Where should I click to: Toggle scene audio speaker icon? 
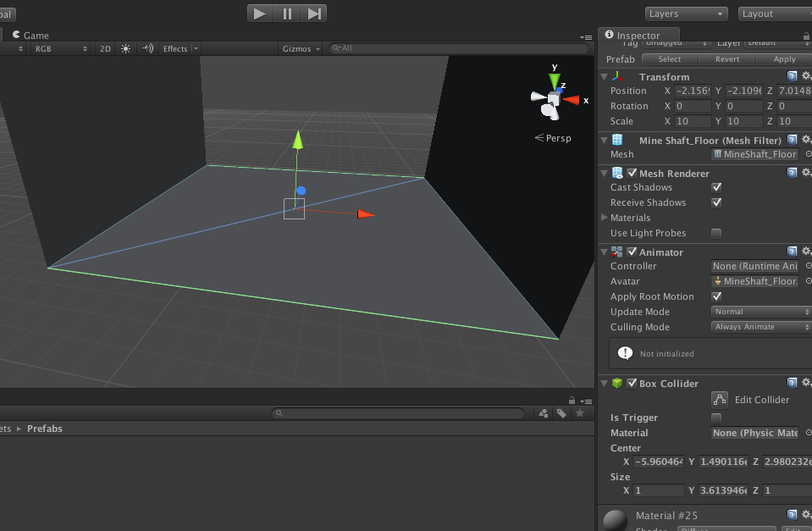147,49
